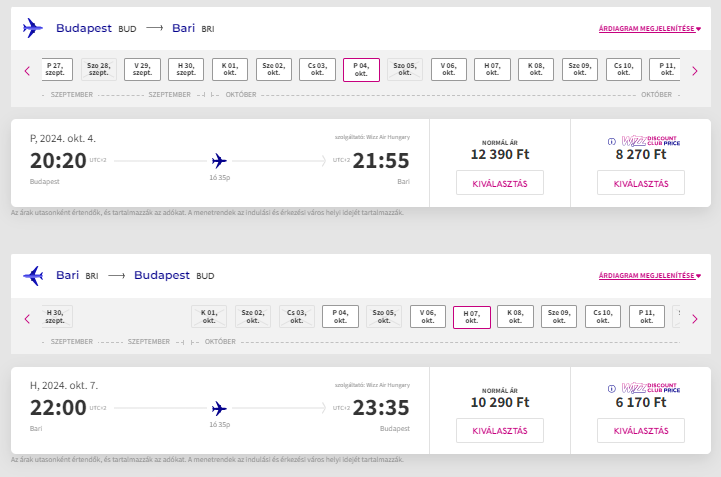The image size is (721, 477).
Task: Choose the return date tab P 04, okt.
Action: tap(341, 317)
